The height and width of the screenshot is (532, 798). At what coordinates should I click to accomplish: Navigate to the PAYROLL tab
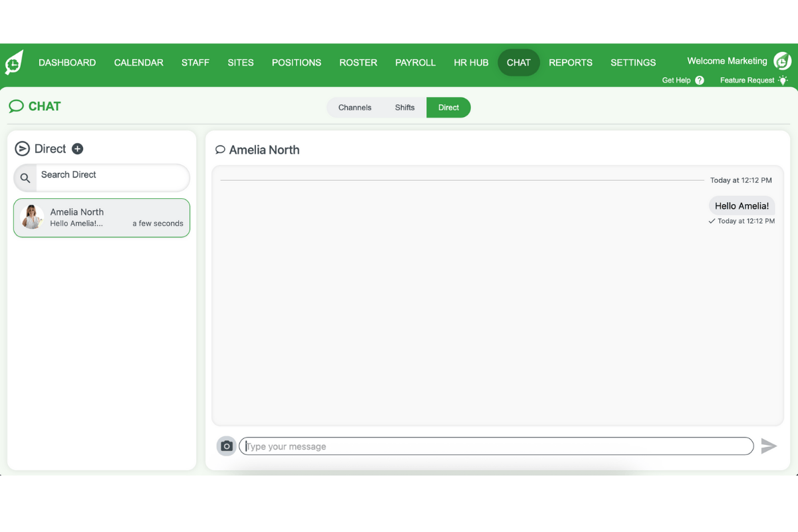tap(415, 63)
